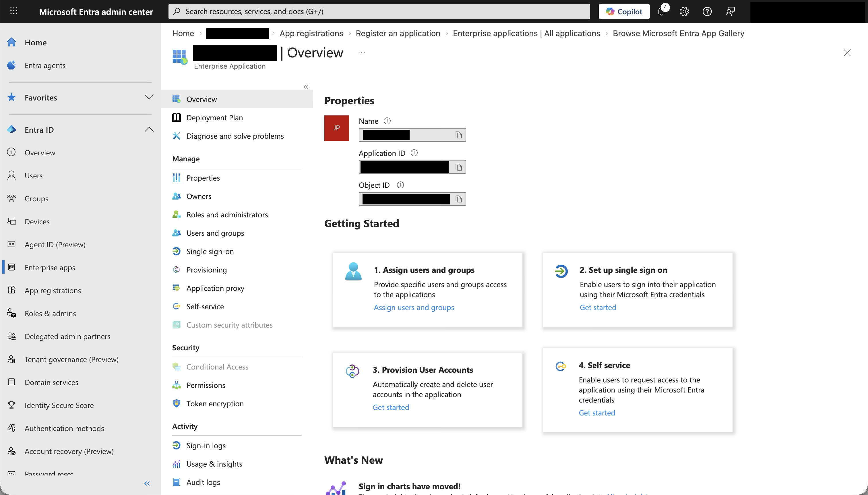This screenshot has height=495, width=868.
Task: View notifications bell icon
Action: [x=661, y=11]
